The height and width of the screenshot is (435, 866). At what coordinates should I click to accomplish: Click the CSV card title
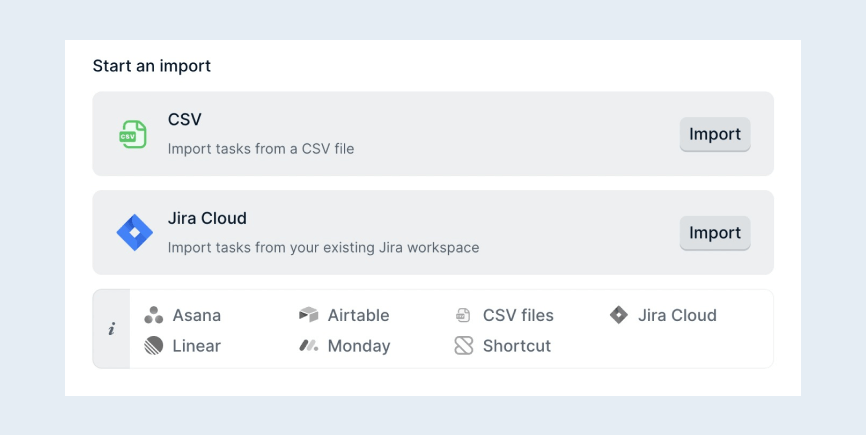coord(184,119)
